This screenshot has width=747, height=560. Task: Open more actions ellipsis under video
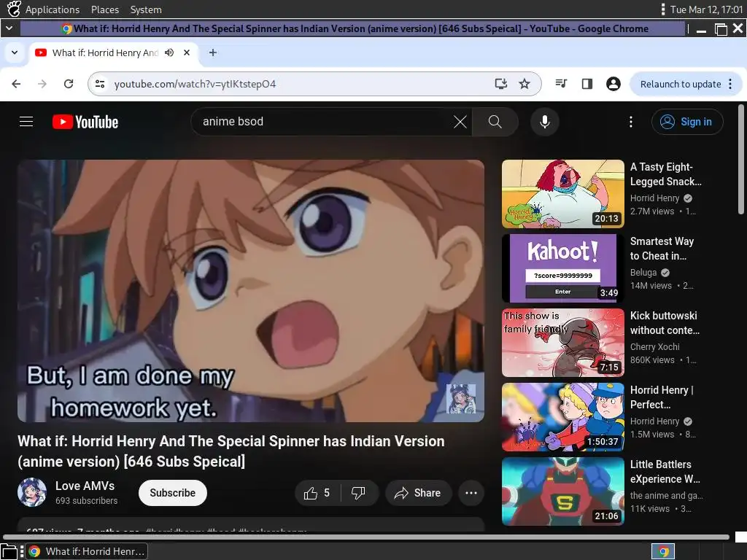471,493
